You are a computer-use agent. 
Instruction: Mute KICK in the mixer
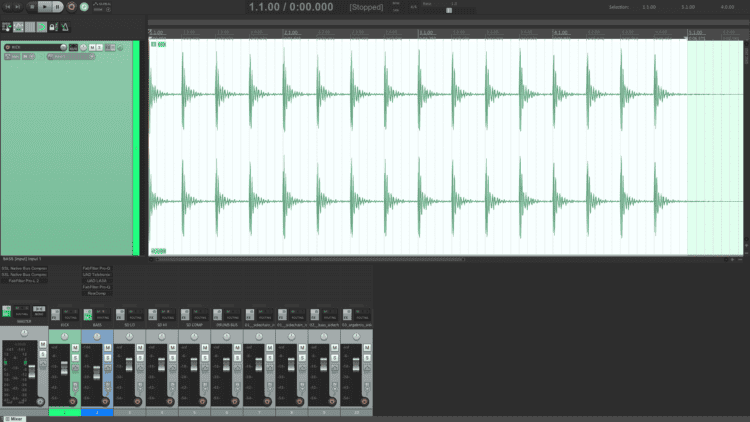click(75, 348)
